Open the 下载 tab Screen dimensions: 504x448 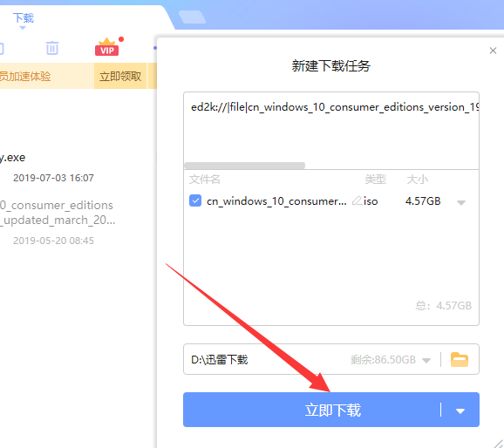[24, 18]
